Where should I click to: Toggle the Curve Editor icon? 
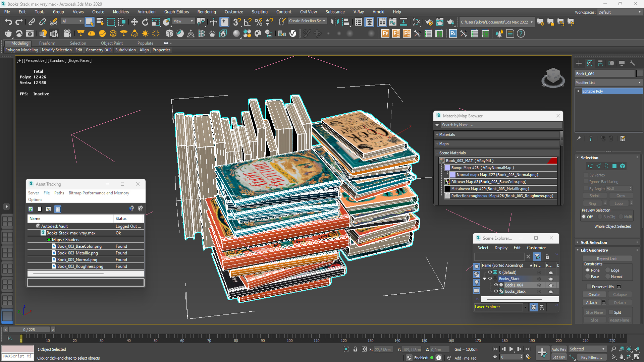tap(392, 22)
